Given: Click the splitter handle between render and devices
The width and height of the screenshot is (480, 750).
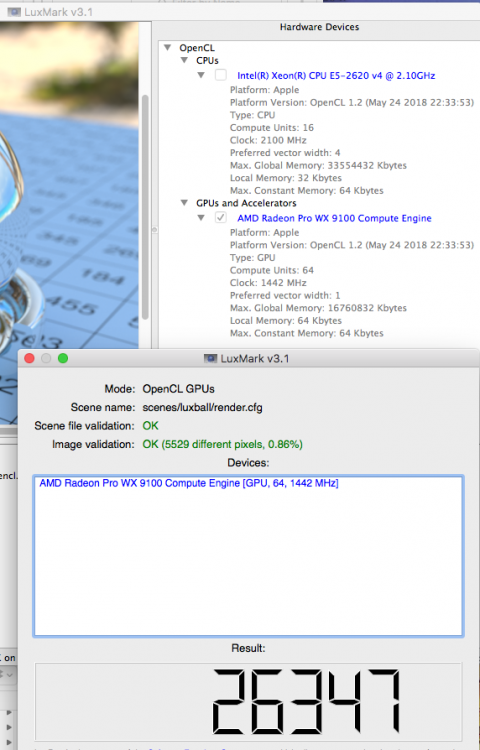Looking at the screenshot, I should [x=154, y=230].
